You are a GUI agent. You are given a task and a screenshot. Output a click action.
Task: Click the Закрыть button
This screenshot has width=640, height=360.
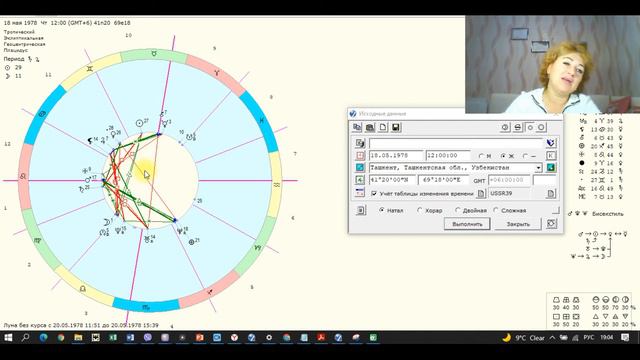pos(518,224)
